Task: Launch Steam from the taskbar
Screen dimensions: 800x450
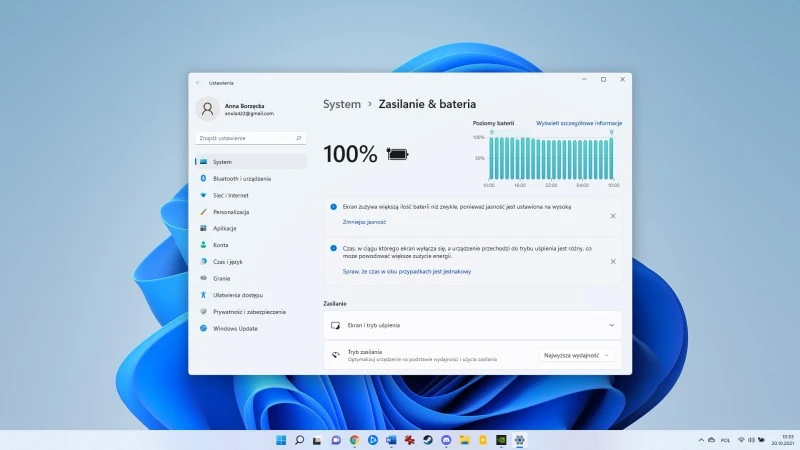Action: point(428,440)
